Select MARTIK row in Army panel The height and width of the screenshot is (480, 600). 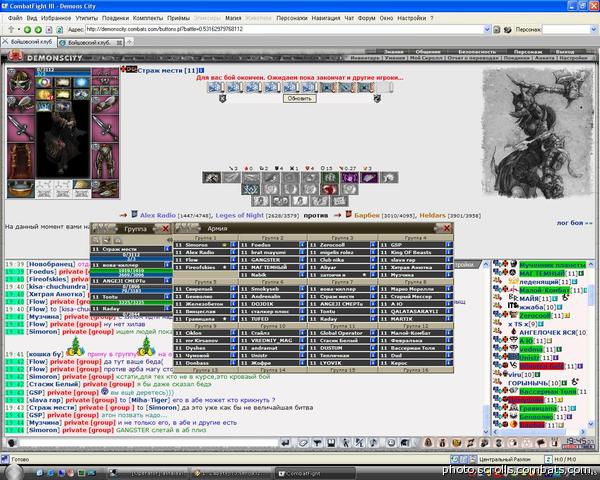(416, 319)
